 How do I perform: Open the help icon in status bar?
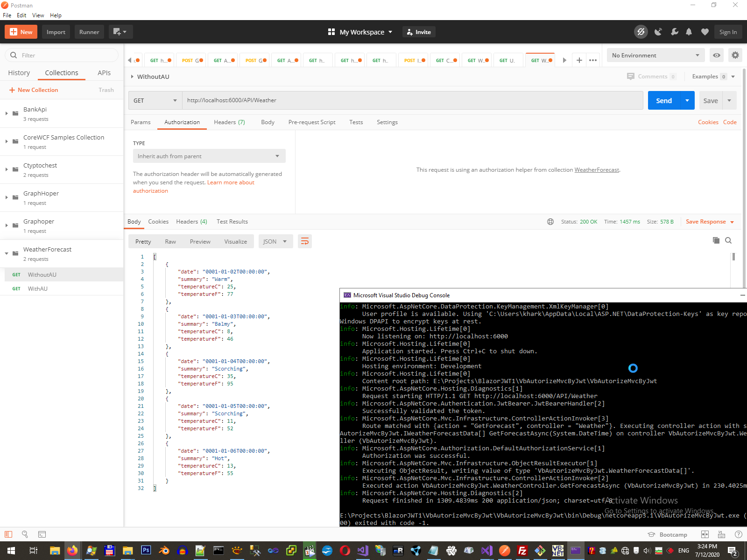point(738,534)
